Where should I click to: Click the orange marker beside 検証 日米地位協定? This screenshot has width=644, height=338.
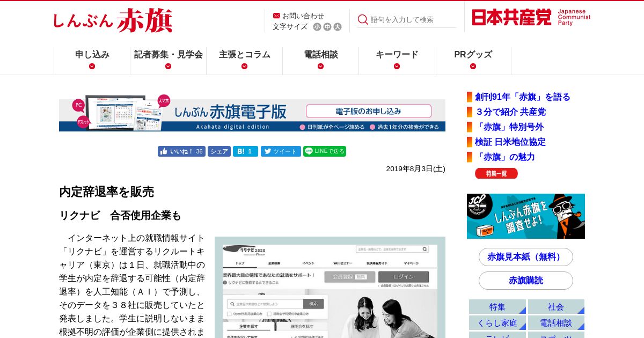(x=470, y=142)
